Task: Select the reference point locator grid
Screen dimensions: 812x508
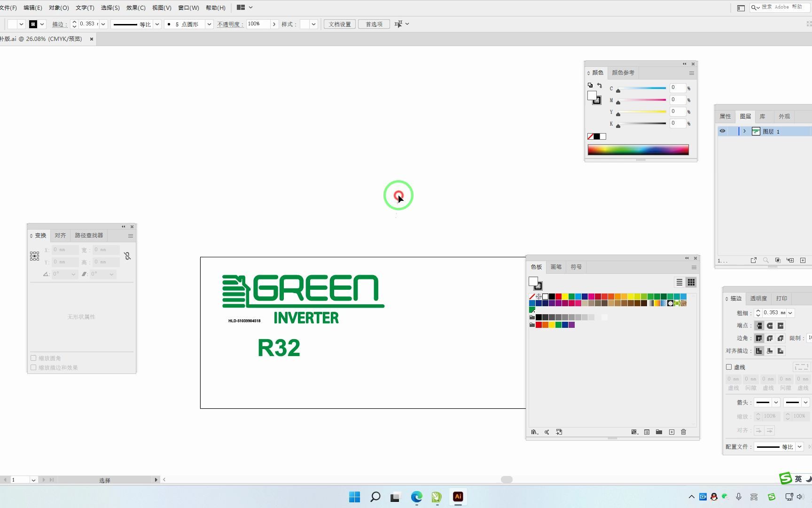Action: [x=34, y=256]
